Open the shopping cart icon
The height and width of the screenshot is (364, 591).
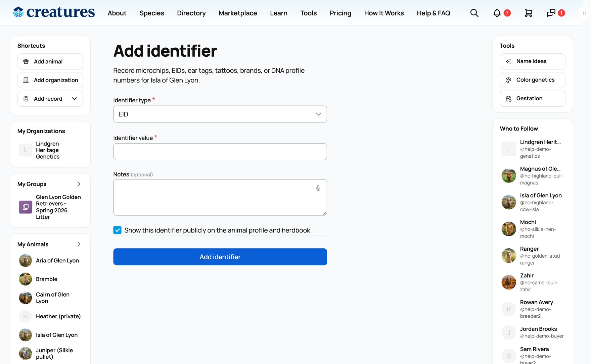529,13
